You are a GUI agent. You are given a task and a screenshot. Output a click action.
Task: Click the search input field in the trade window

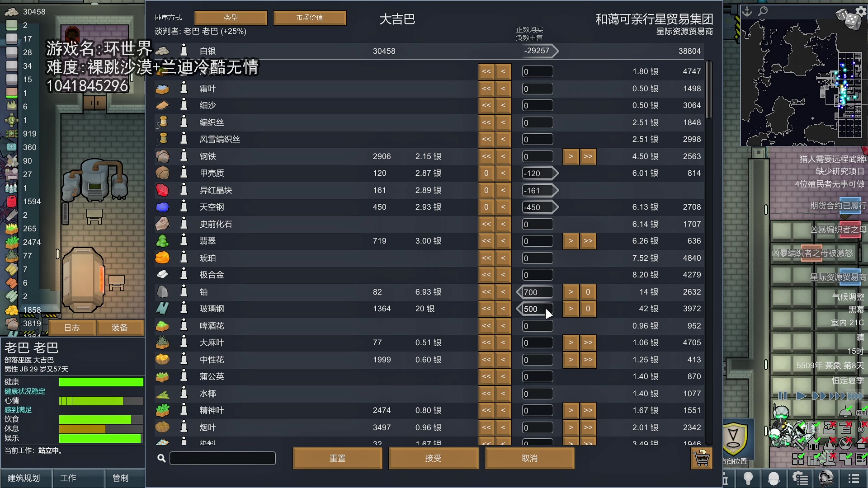pos(222,458)
